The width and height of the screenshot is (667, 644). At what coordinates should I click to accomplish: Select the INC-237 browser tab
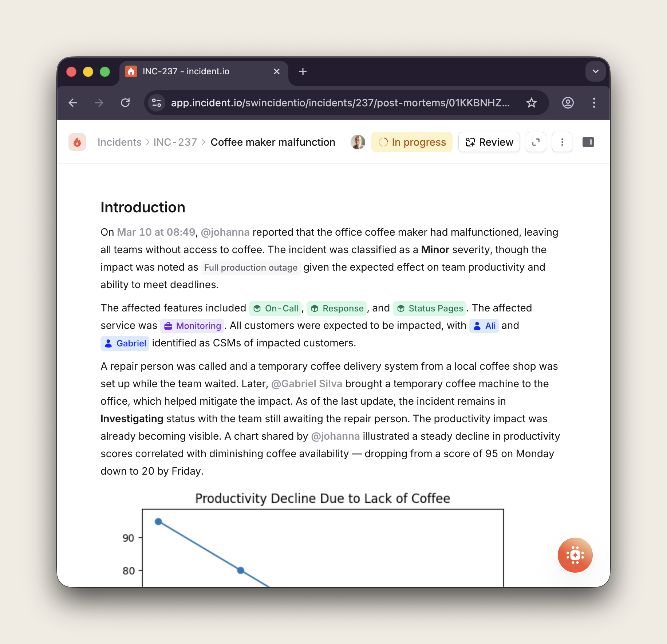click(186, 71)
